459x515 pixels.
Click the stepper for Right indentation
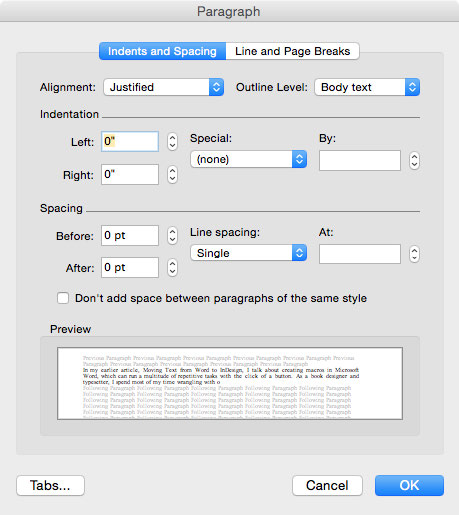[172, 175]
